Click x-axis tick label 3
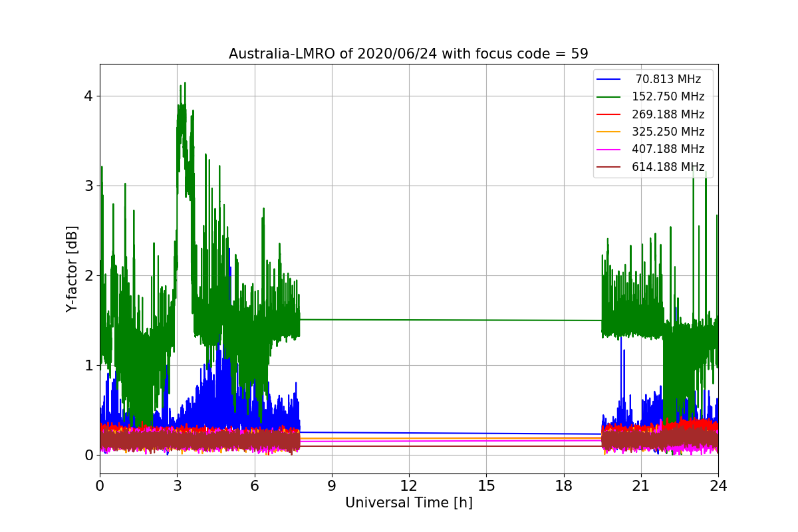The width and height of the screenshot is (798, 532). [177, 486]
